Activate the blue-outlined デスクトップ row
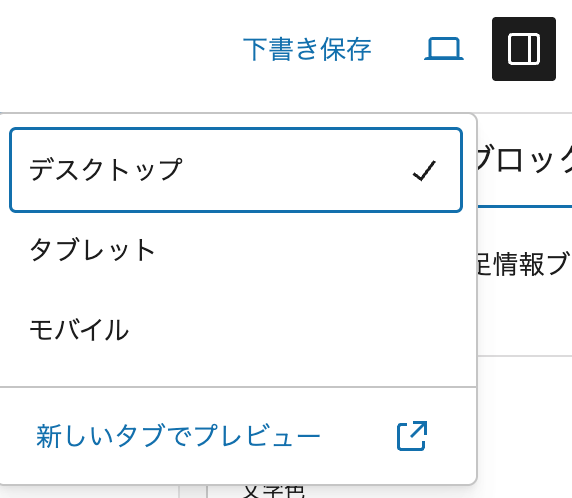 [236, 170]
